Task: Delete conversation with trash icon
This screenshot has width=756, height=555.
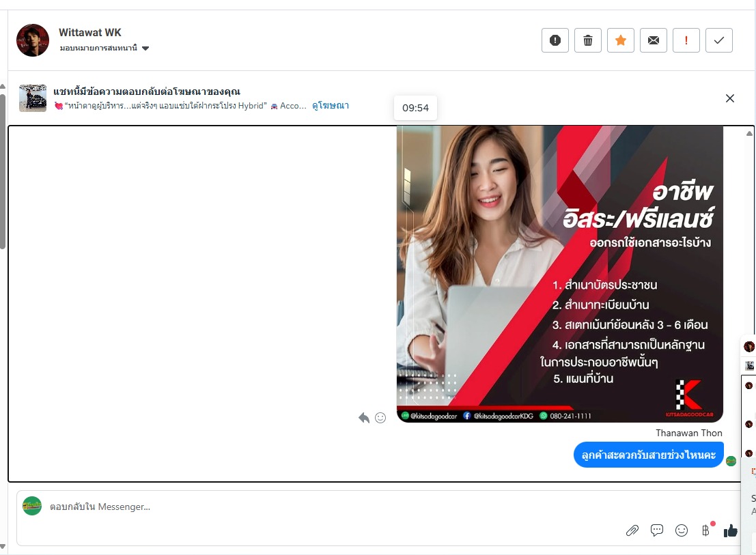Action: pyautogui.click(x=588, y=40)
